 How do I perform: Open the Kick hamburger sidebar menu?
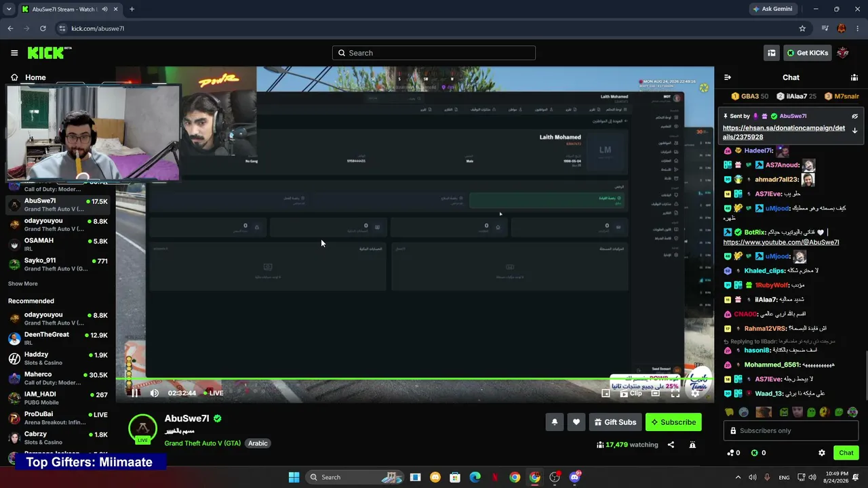pos(14,53)
